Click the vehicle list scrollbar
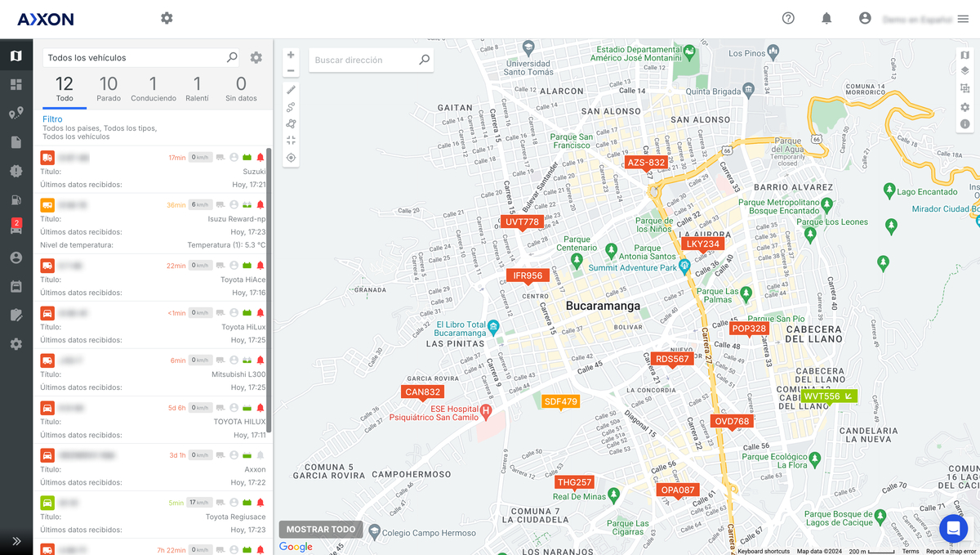The height and width of the screenshot is (555, 980). (x=269, y=291)
